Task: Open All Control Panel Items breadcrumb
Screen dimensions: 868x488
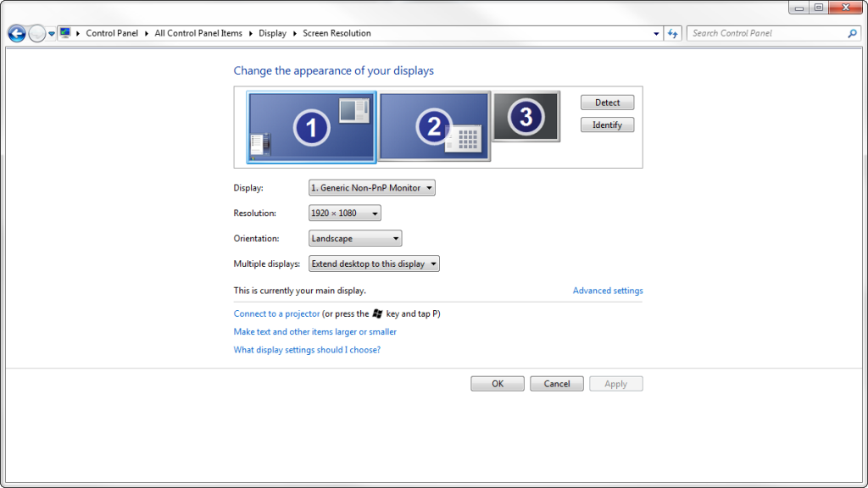Action: (x=198, y=33)
